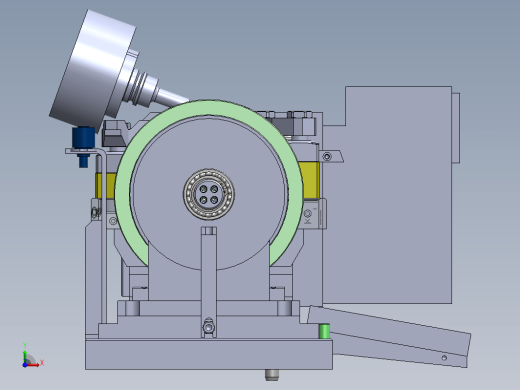Select the yellow block on the left side

point(105,186)
